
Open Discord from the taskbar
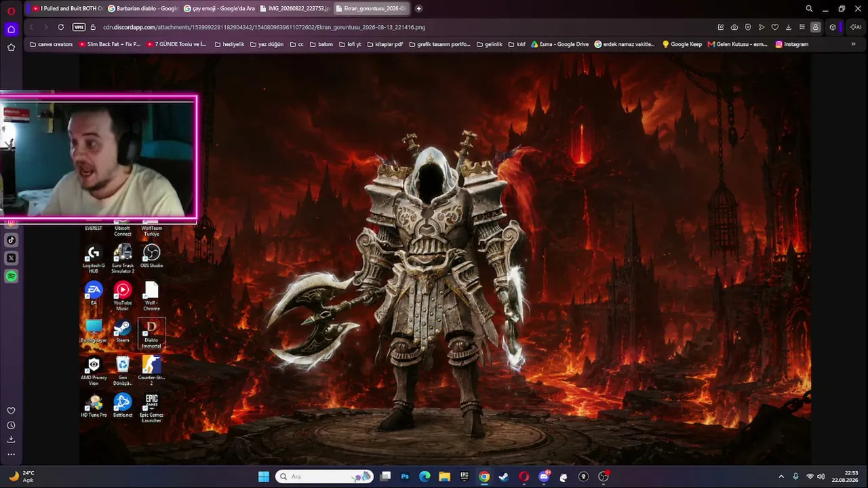[x=544, y=476]
